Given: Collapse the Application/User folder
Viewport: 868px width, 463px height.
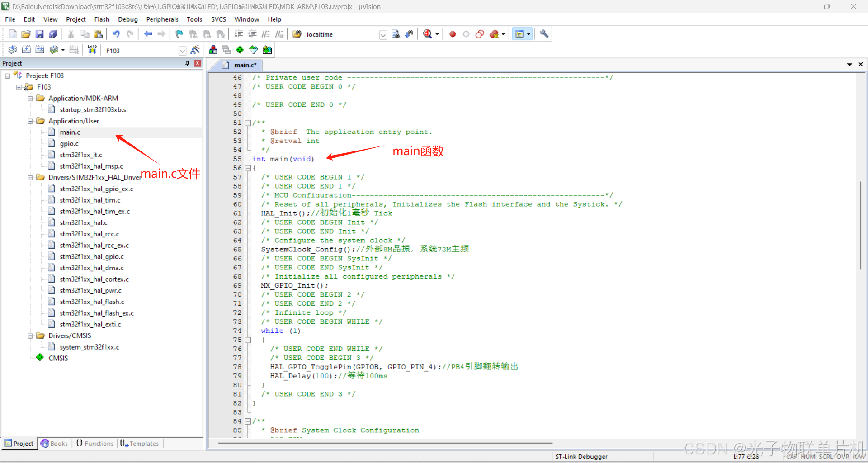Looking at the screenshot, I should click(30, 121).
